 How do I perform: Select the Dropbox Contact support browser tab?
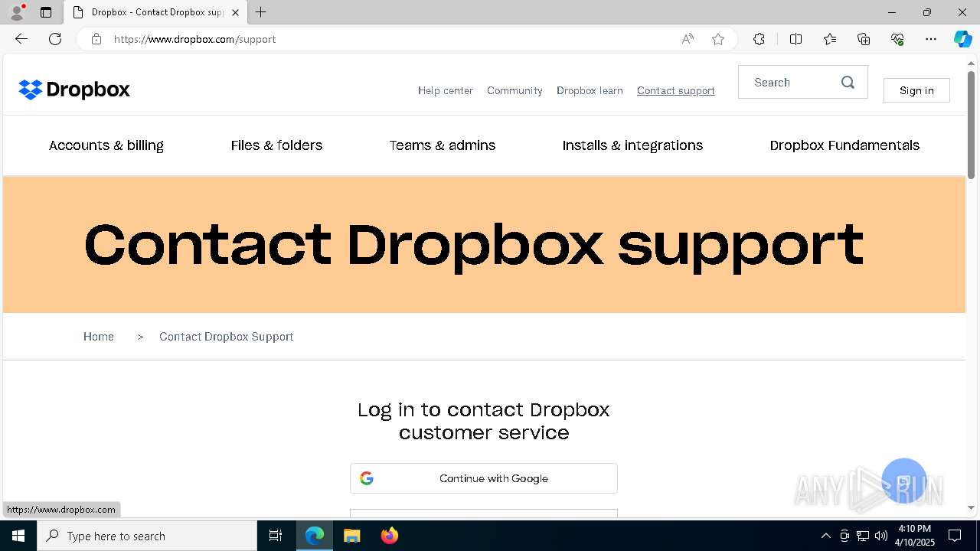[156, 12]
